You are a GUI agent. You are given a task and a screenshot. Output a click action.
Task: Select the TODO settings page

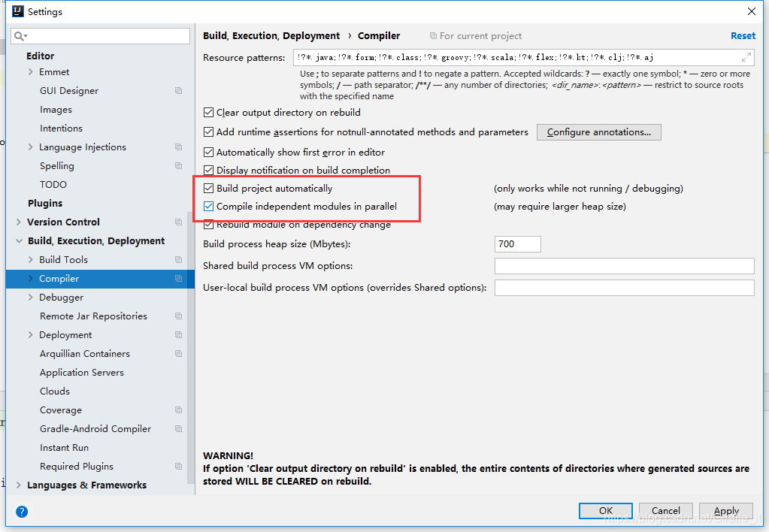pyautogui.click(x=53, y=184)
